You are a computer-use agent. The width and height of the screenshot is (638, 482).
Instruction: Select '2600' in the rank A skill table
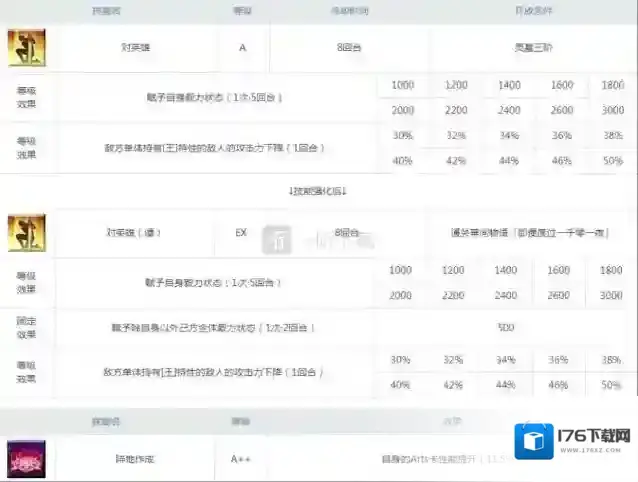coord(562,110)
